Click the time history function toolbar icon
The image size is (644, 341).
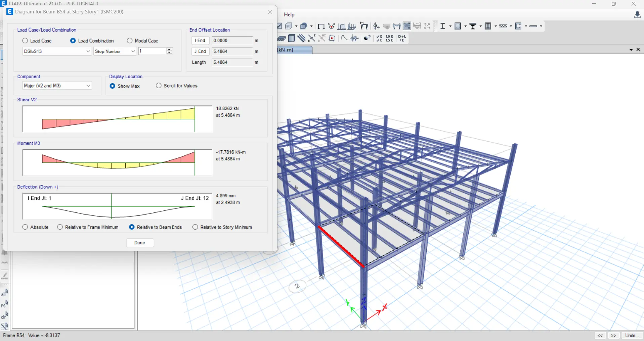354,38
